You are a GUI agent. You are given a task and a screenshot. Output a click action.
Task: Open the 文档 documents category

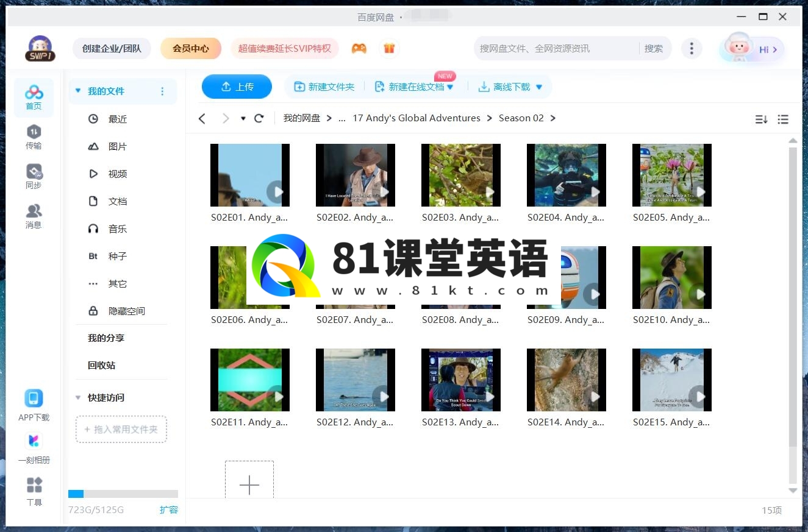tap(118, 201)
